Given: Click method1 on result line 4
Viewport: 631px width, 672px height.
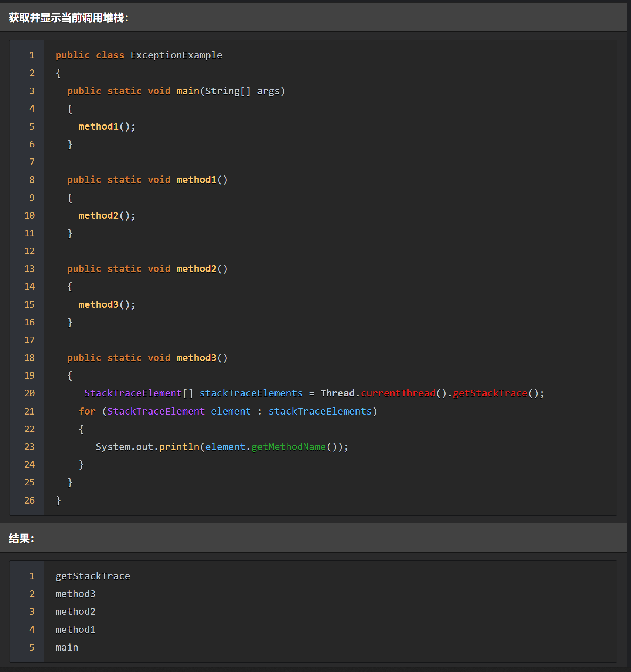Looking at the screenshot, I should (x=75, y=629).
